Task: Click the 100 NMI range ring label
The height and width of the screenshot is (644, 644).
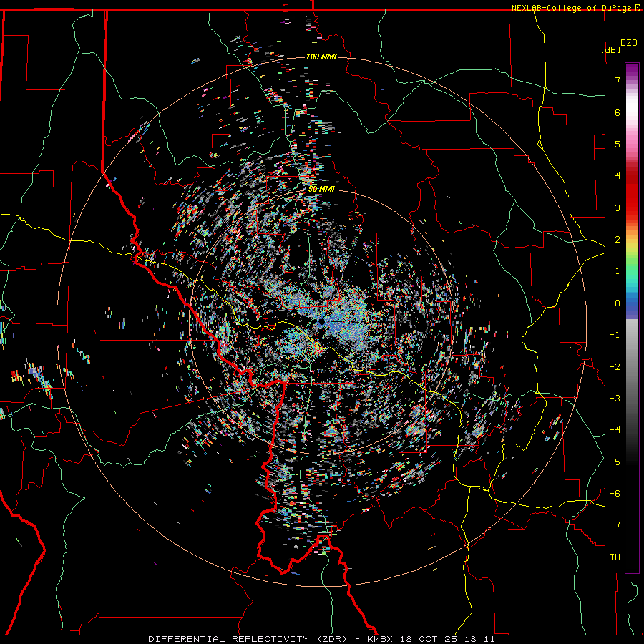Action: (x=321, y=57)
